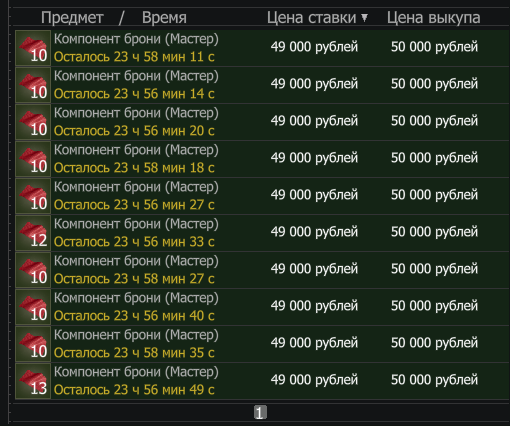
Task: Open page 1 of auction results
Action: click(x=260, y=413)
